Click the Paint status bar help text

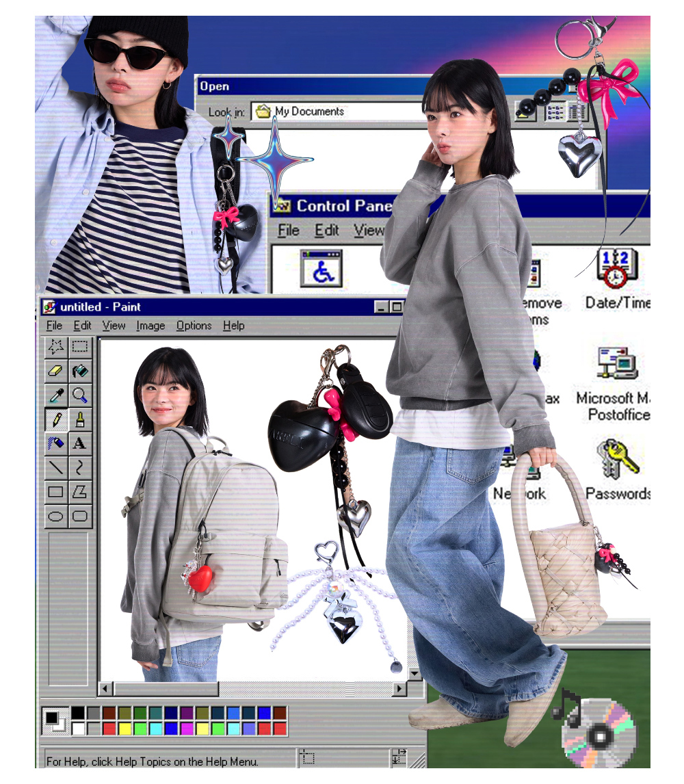click(x=152, y=761)
